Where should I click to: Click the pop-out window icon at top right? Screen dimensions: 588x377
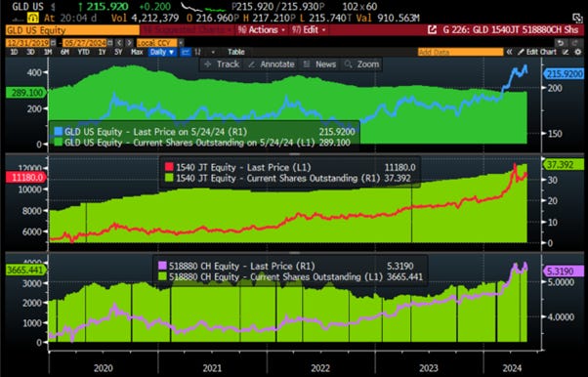pos(578,18)
